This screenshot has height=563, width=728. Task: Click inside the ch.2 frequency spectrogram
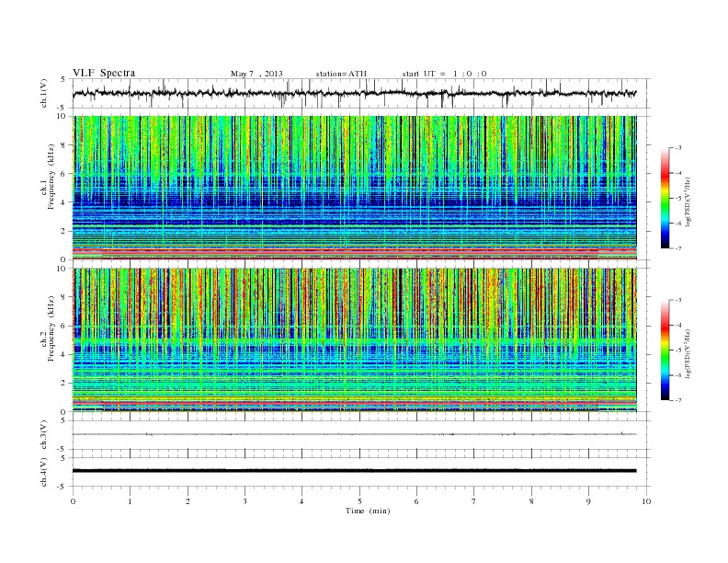point(355,340)
